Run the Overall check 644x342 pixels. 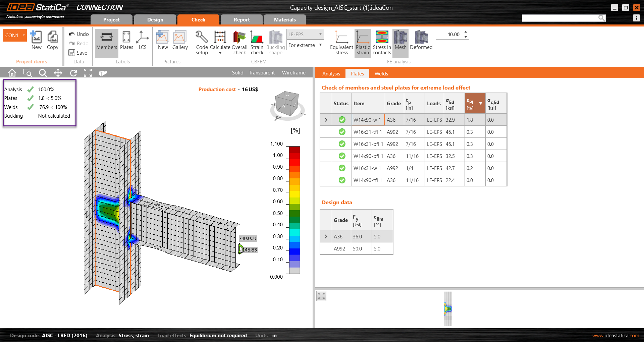coord(239,43)
